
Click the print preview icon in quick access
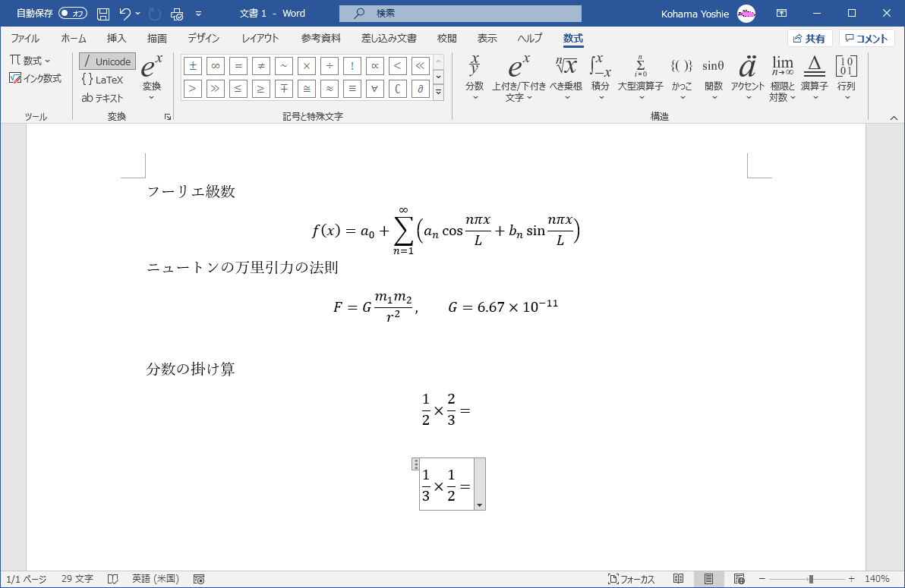point(177,14)
